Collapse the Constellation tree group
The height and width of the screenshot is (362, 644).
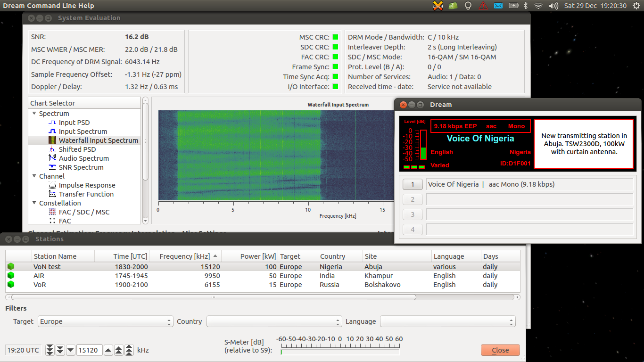coord(34,203)
